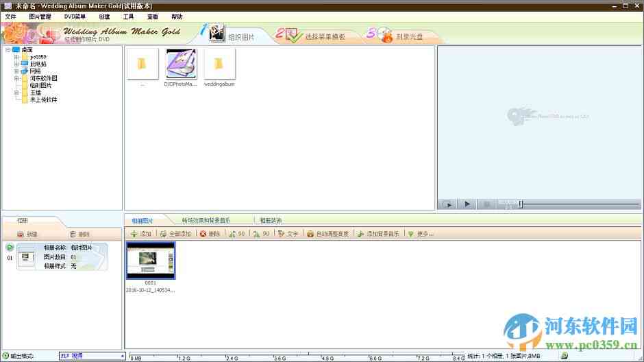The image size is (644, 362).
Task: Open the 文件 menu
Action: coord(11,17)
